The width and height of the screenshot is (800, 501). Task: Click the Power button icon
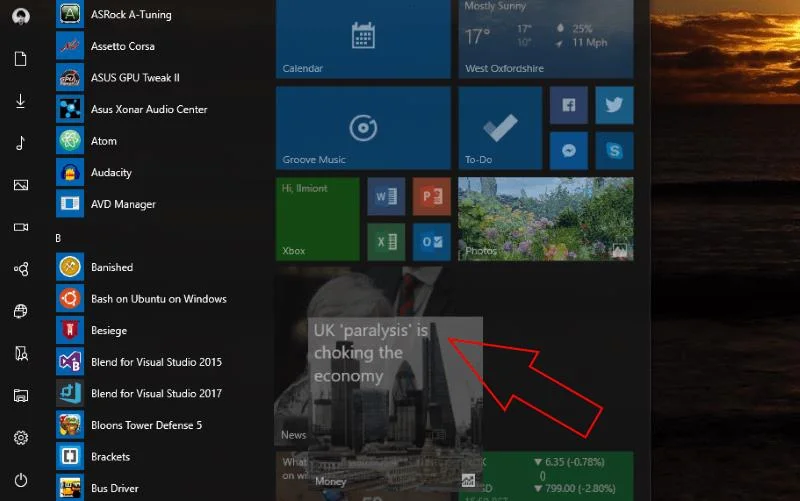(x=20, y=480)
